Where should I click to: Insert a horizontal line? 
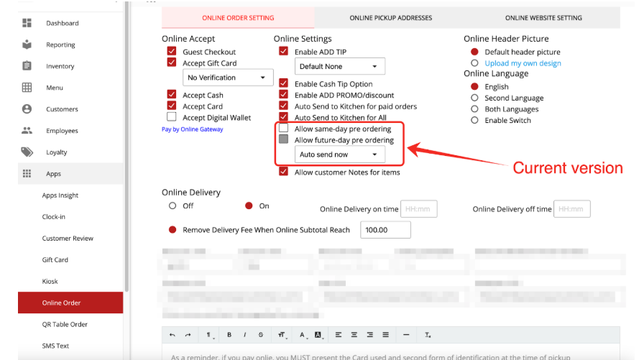coord(406,335)
